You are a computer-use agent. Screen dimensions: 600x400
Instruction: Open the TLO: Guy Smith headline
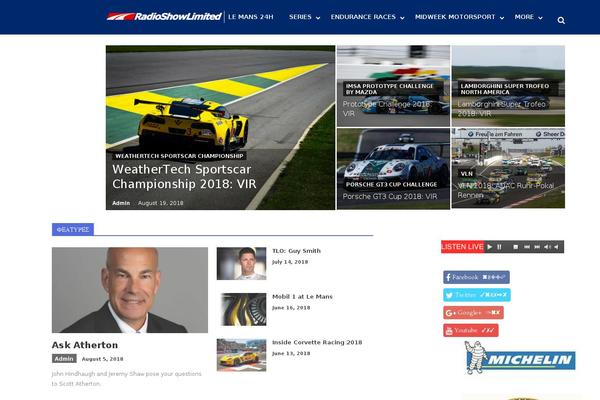tap(296, 251)
